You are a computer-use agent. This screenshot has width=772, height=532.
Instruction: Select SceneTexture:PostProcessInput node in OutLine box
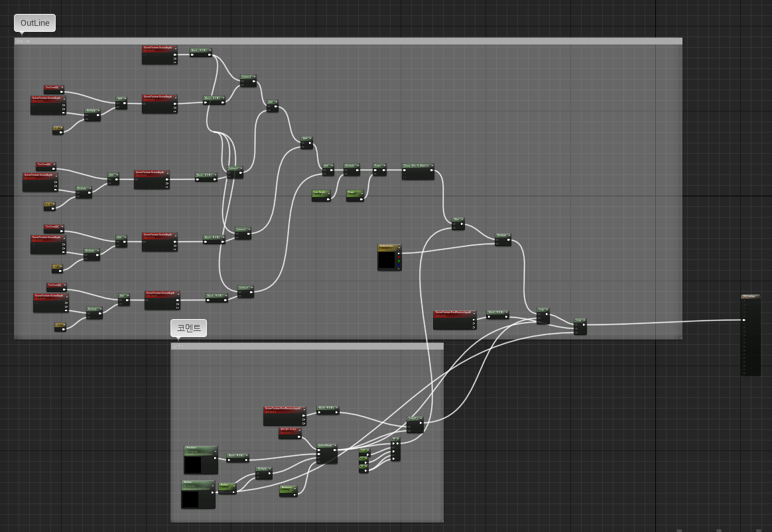click(x=455, y=320)
